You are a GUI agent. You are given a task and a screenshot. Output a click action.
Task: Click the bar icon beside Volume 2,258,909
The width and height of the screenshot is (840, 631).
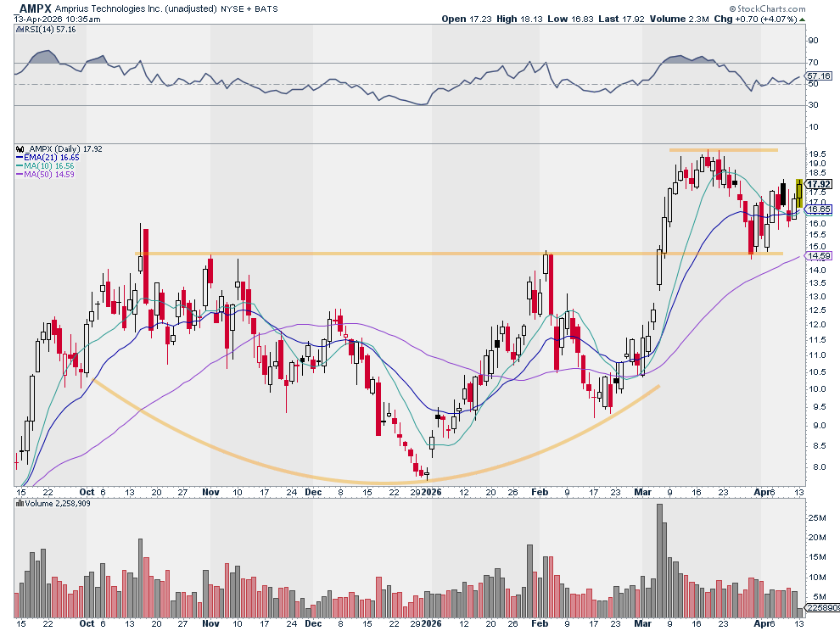20,504
